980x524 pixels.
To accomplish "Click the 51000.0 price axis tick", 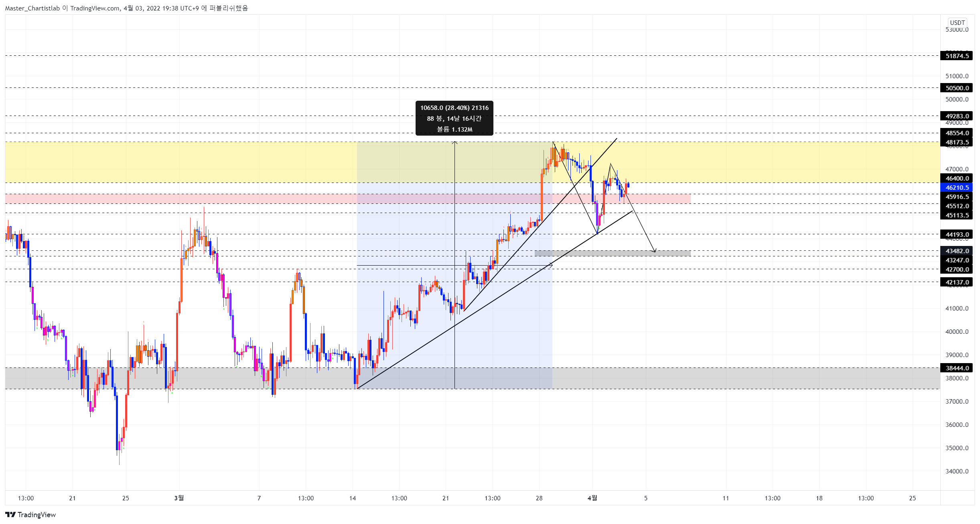I will [957, 76].
